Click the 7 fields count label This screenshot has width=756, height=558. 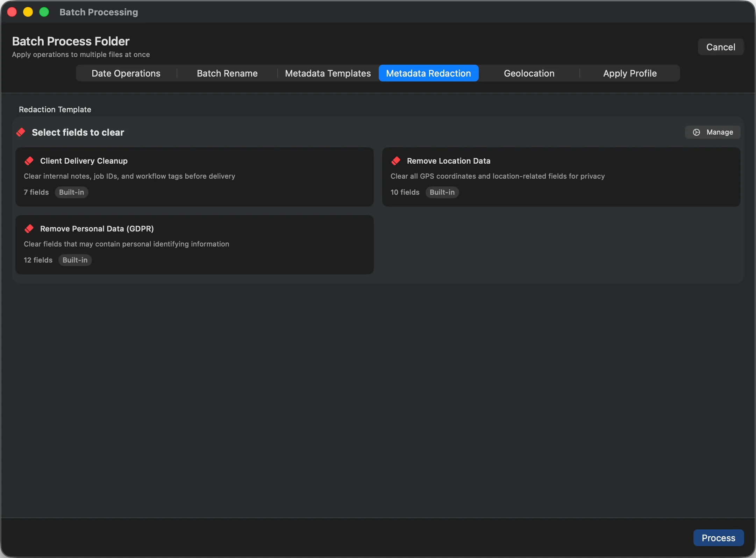click(36, 192)
